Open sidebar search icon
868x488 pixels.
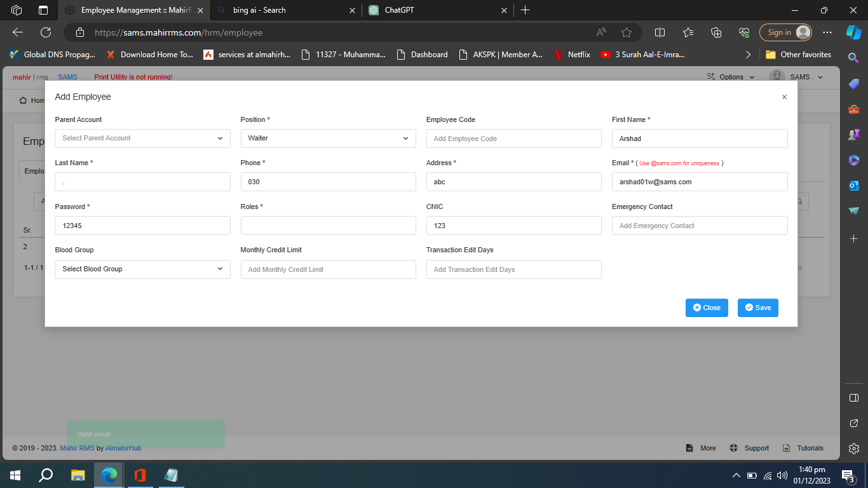click(854, 57)
